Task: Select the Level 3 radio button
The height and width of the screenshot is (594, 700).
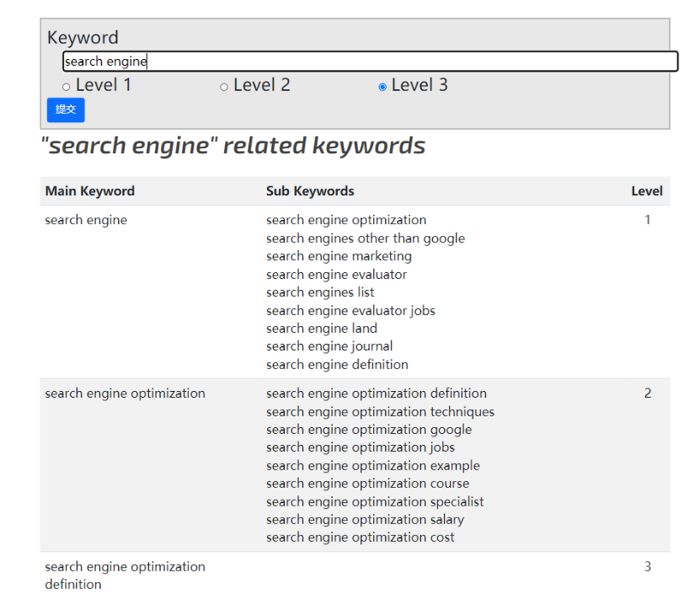Action: [x=382, y=87]
